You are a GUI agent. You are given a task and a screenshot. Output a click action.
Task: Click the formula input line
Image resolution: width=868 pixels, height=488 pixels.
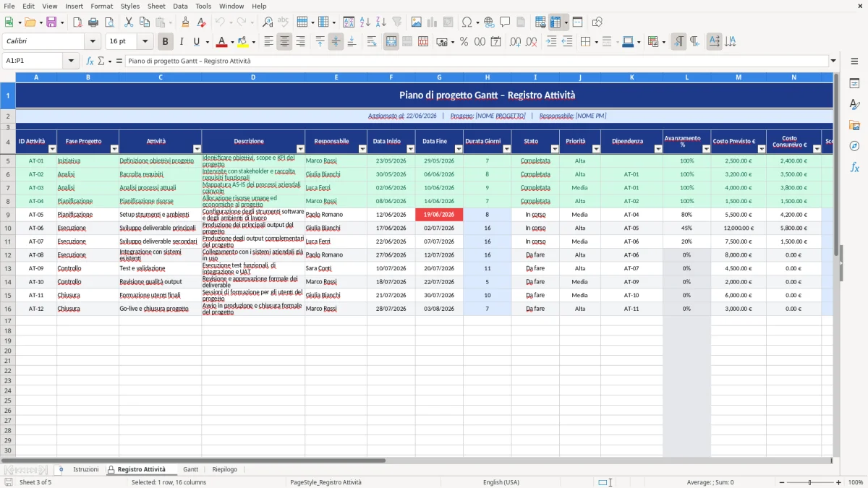[477, 61]
